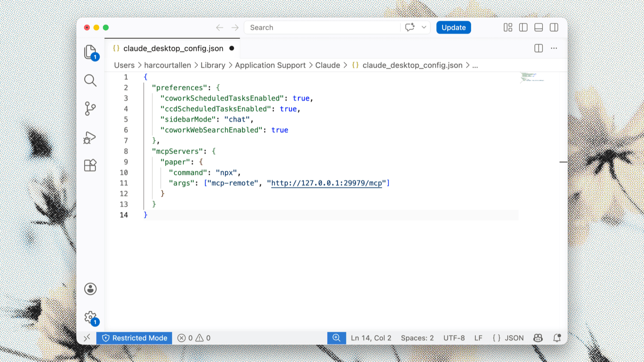Open the http://127.0.0.1:29979/mcp link
The height and width of the screenshot is (362, 644).
point(326,183)
